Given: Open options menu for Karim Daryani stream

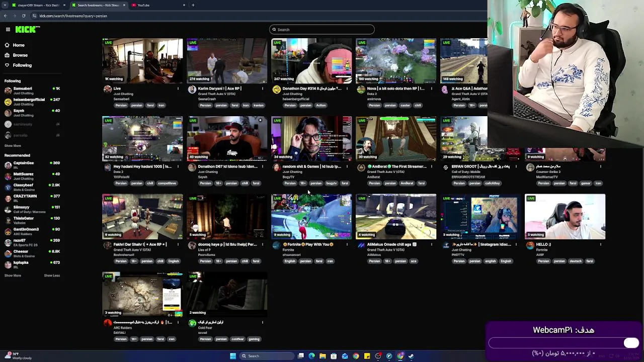Looking at the screenshot, I should click(x=263, y=88).
